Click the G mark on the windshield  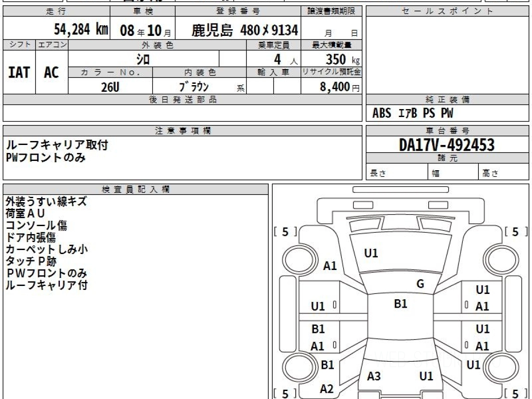tap(420, 284)
